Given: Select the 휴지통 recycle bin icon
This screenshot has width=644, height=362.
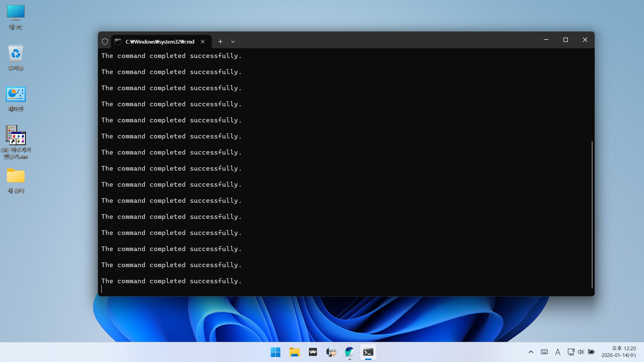Looking at the screenshot, I should [16, 57].
